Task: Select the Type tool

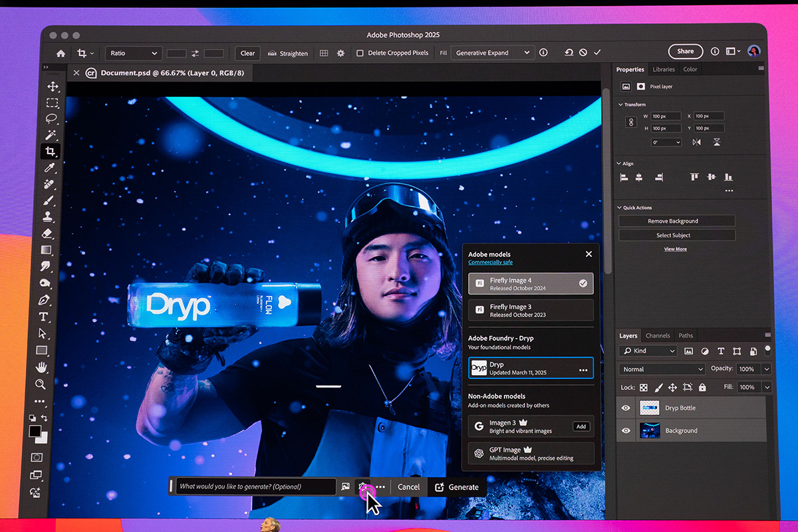Action: [44, 317]
